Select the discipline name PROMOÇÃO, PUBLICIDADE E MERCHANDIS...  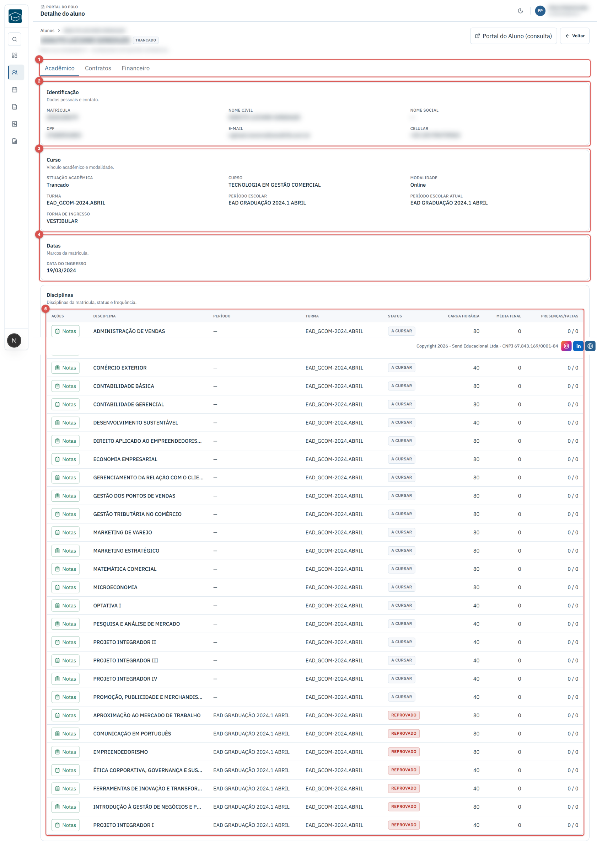tap(148, 697)
